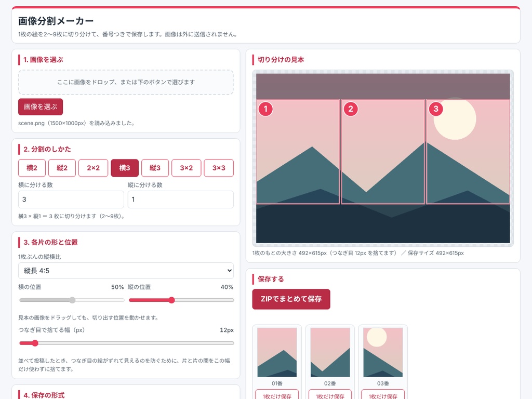This screenshot has width=532, height=399.
Task: Click the 画像分割メーカー page title
Action: tap(56, 21)
